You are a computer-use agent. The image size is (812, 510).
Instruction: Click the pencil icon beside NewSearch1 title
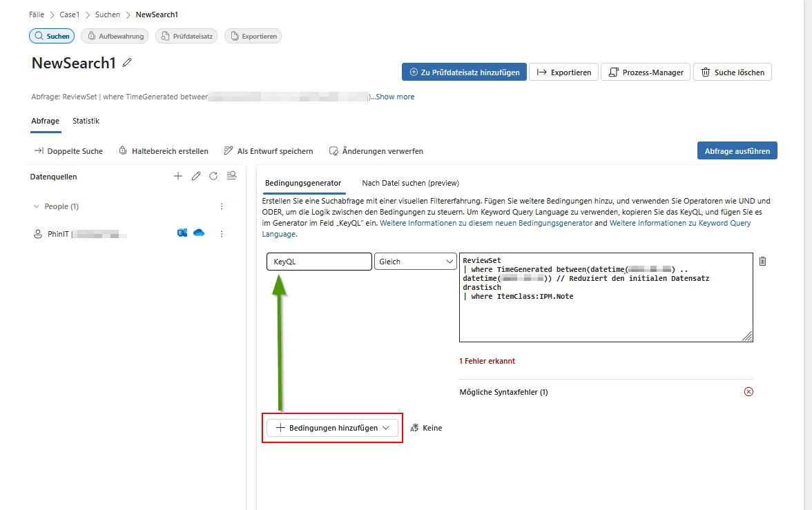126,63
